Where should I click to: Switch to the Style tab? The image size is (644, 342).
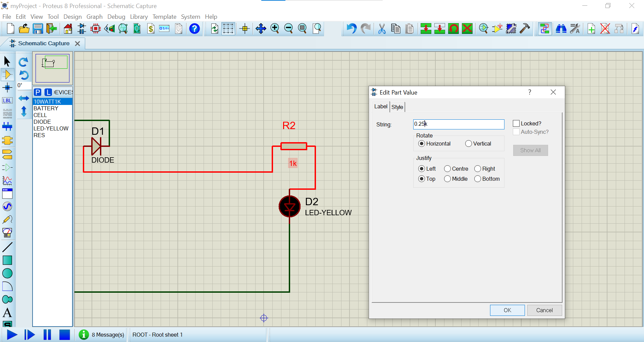[x=397, y=107]
